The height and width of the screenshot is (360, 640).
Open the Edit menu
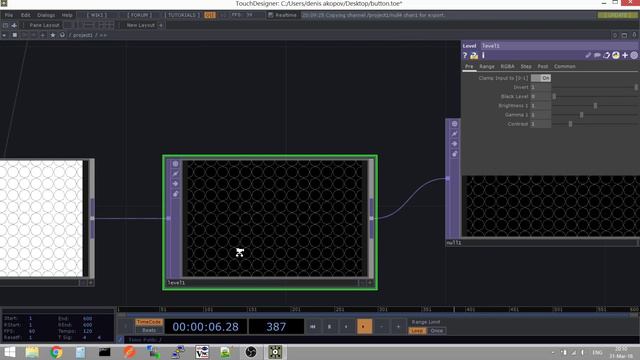(25, 15)
